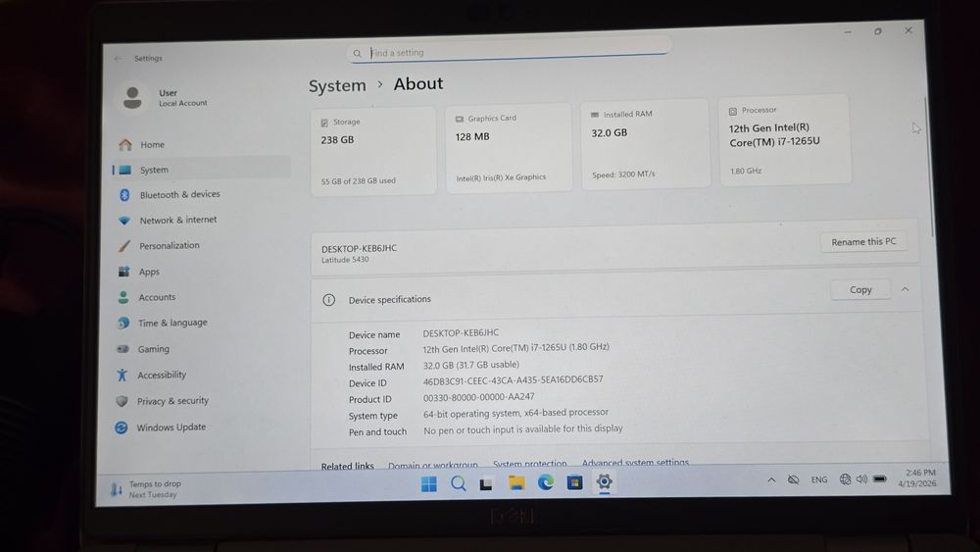Click the tray icon left of ENG

pyautogui.click(x=793, y=479)
